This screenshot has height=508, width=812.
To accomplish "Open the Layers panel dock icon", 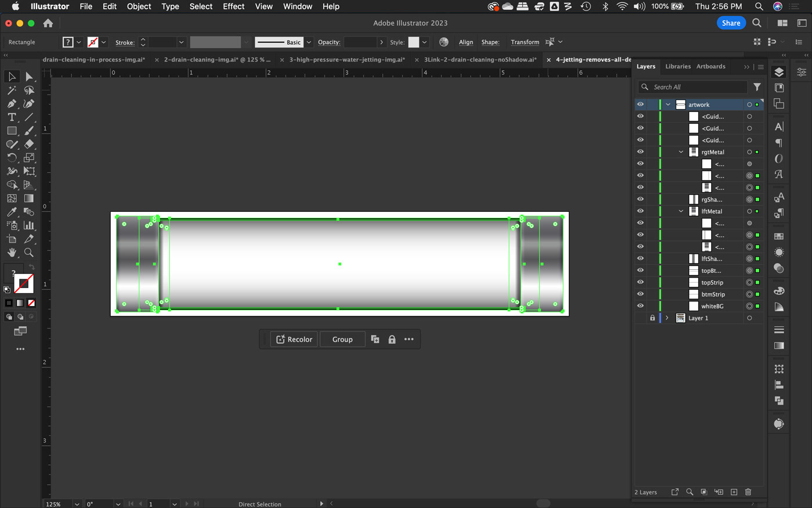I will pos(779,72).
